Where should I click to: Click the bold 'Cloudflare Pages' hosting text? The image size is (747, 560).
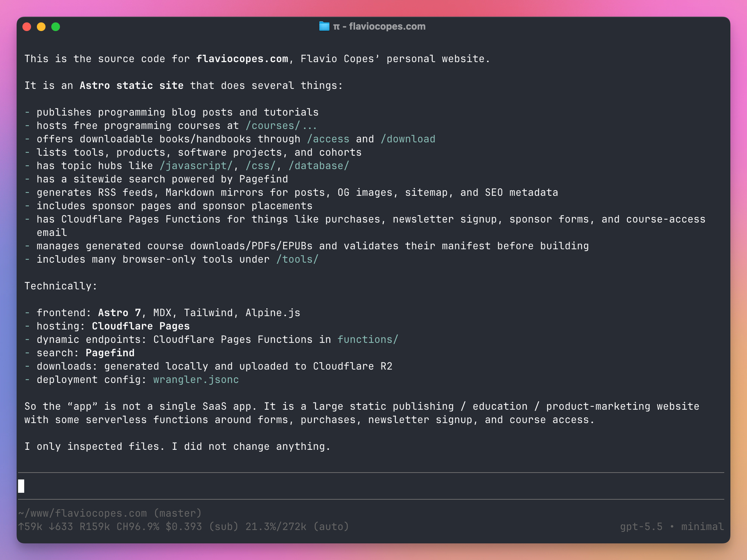(141, 326)
